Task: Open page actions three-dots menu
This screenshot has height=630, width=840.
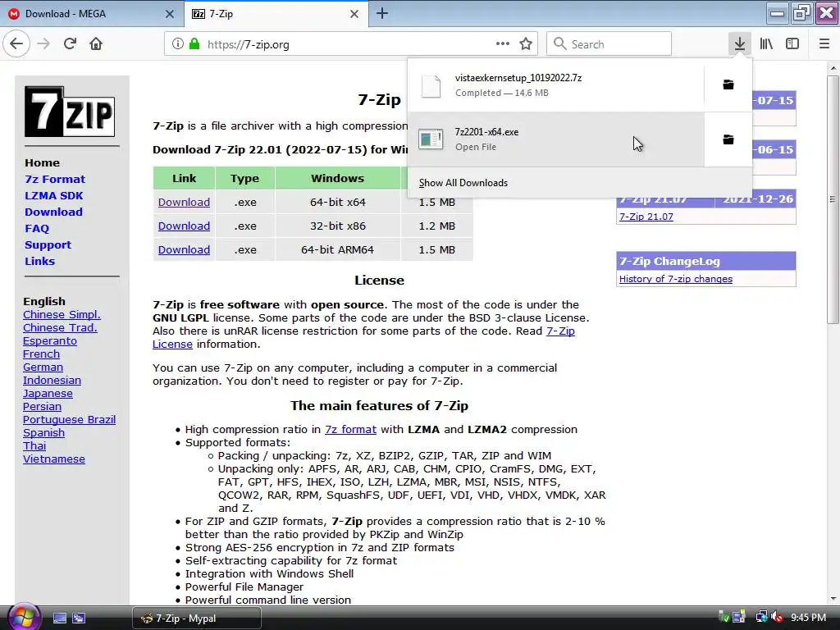Action: click(503, 44)
